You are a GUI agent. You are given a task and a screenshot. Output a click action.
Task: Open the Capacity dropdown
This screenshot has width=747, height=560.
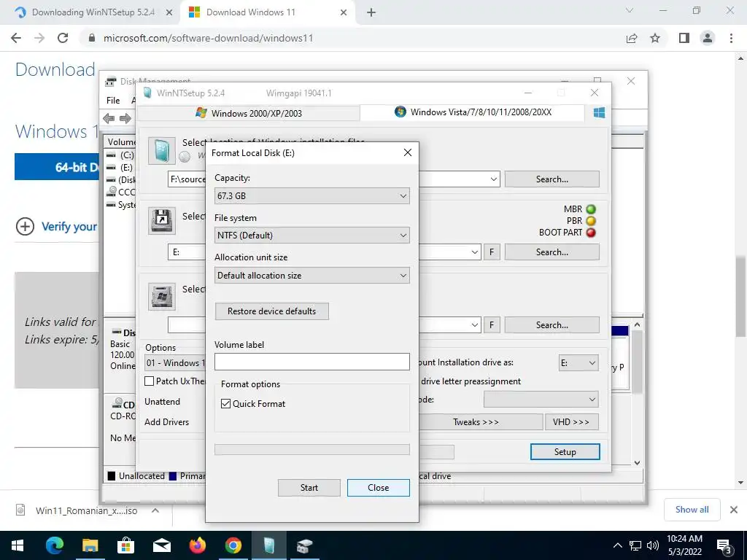coord(312,195)
